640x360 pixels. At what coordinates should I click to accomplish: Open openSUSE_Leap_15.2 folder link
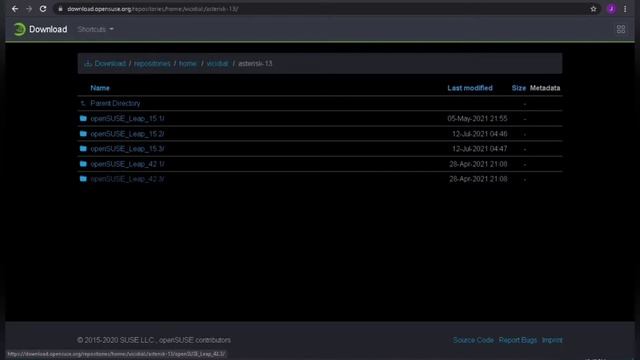pos(127,134)
